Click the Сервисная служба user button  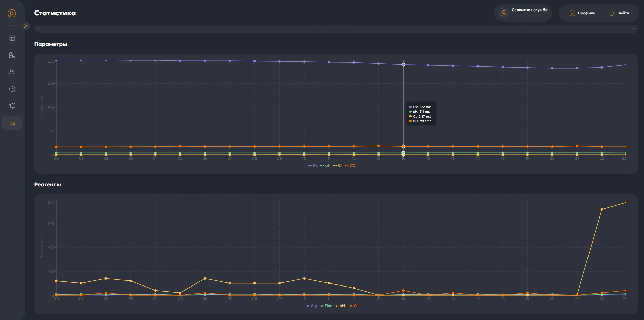coord(523,13)
